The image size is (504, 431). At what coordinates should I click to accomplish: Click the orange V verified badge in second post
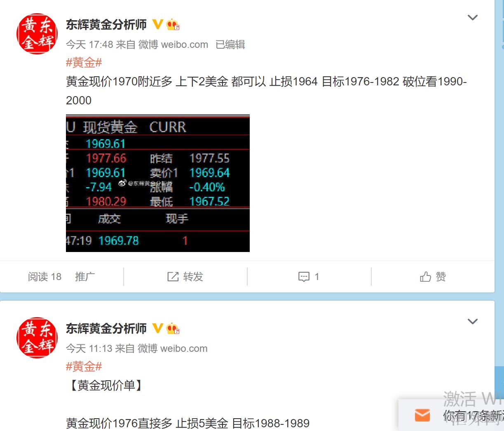(157, 328)
